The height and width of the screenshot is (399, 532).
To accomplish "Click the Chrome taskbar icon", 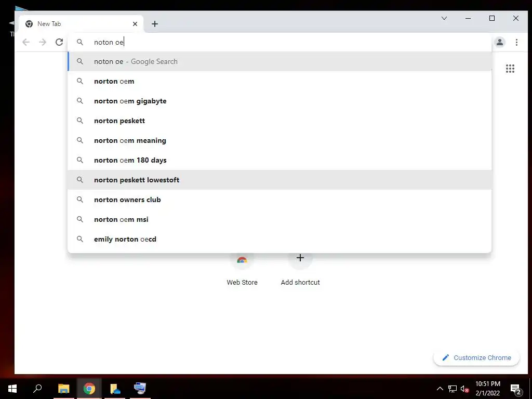I will click(x=89, y=389).
